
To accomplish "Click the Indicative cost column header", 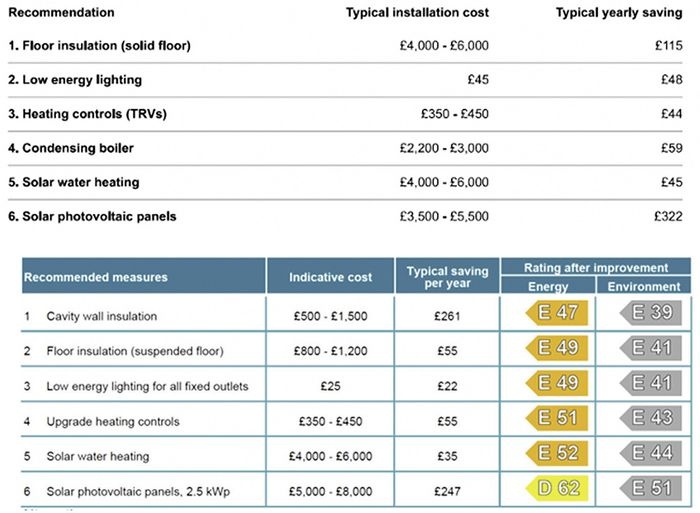I will [x=330, y=276].
